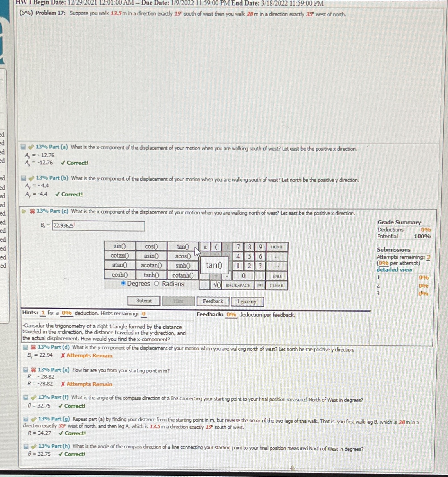Screen dimensions: 448x477
Task: Click the 'Part (e)' heading text
Action: tap(60, 370)
